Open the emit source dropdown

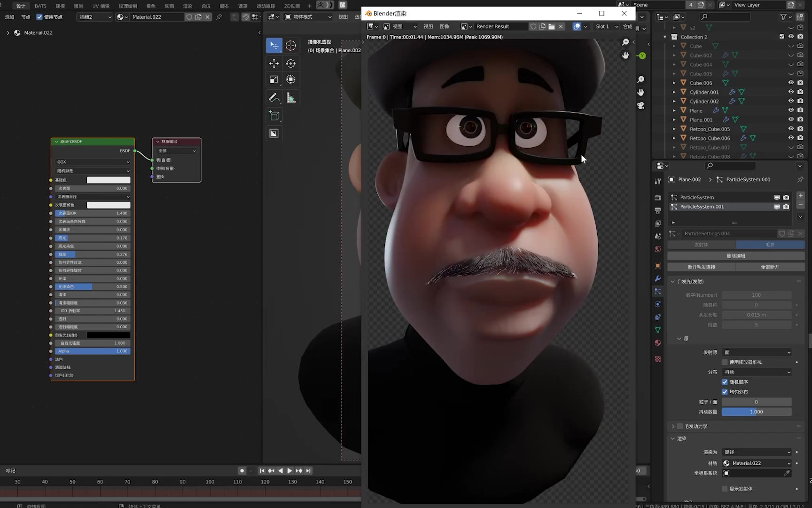[757, 352]
